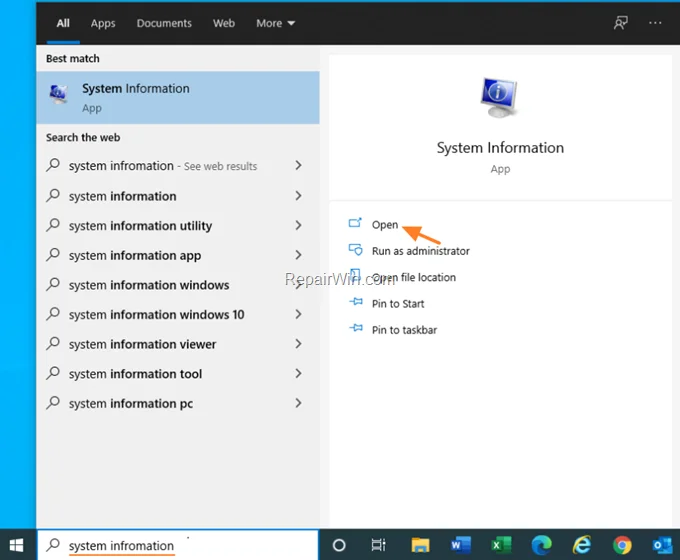Expand arrow for 'system information viewer'
The height and width of the screenshot is (560, 680).
coord(298,344)
